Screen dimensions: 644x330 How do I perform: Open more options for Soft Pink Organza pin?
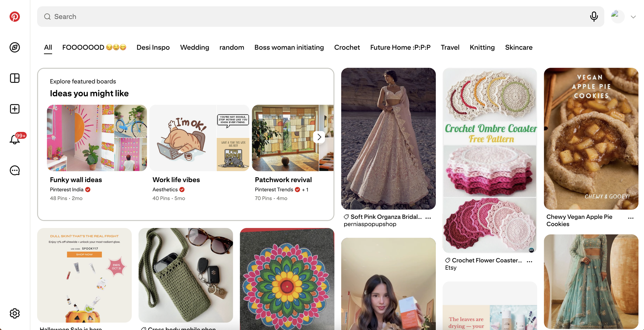point(428,218)
